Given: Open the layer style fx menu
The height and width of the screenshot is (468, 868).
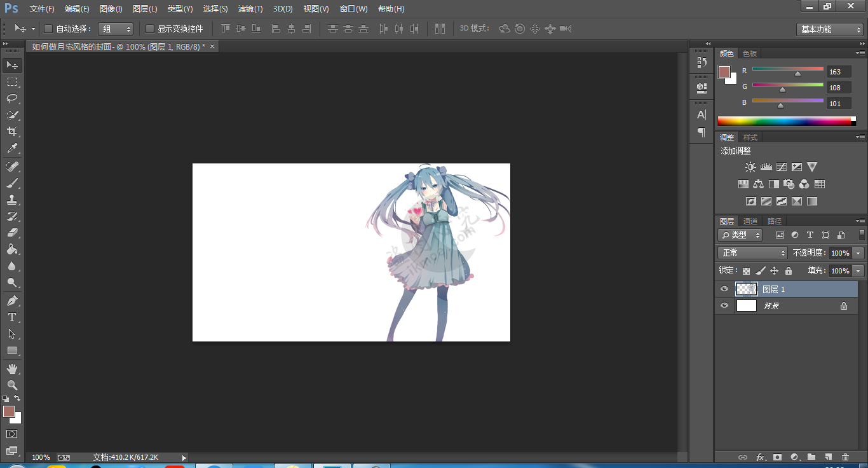Looking at the screenshot, I should pos(760,457).
